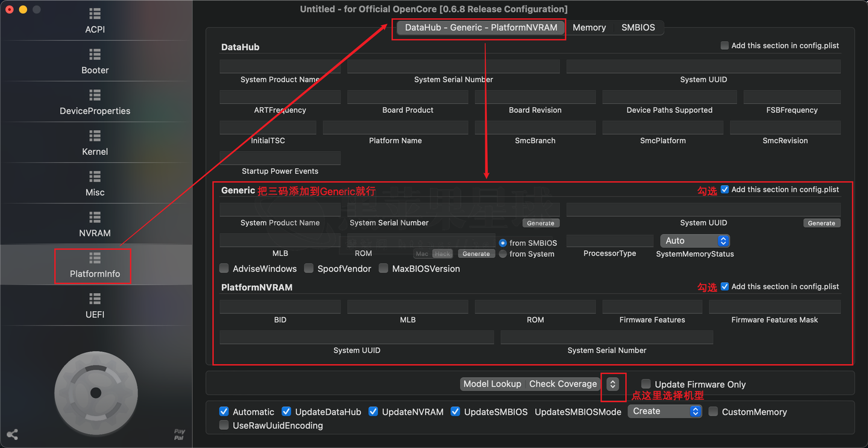868x448 pixels.
Task: Click the Board Revision field
Action: click(x=535, y=96)
